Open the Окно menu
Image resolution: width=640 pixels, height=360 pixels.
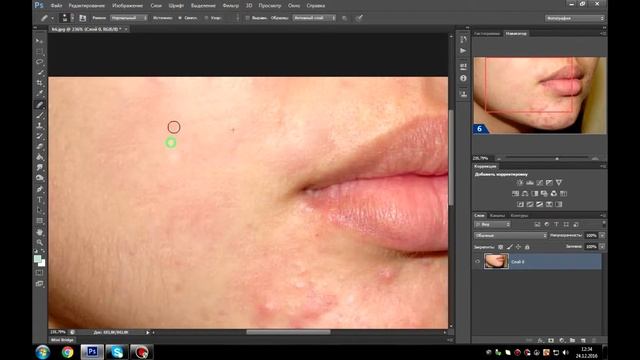pyautogui.click(x=294, y=6)
